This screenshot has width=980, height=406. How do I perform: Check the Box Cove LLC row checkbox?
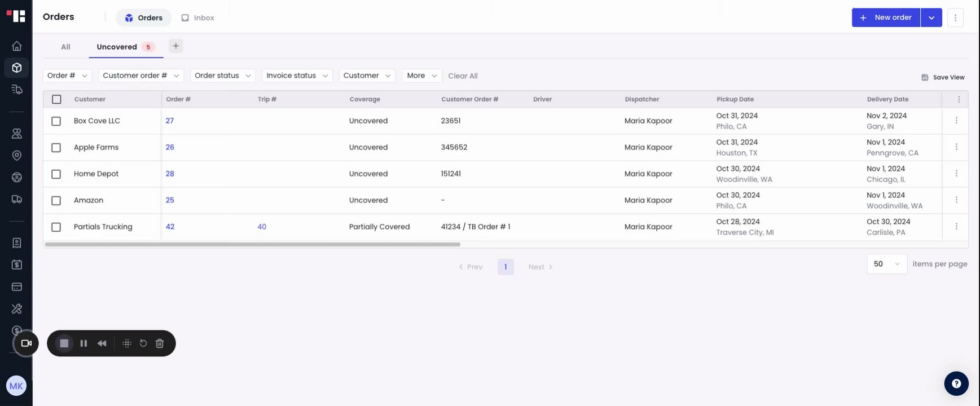56,121
